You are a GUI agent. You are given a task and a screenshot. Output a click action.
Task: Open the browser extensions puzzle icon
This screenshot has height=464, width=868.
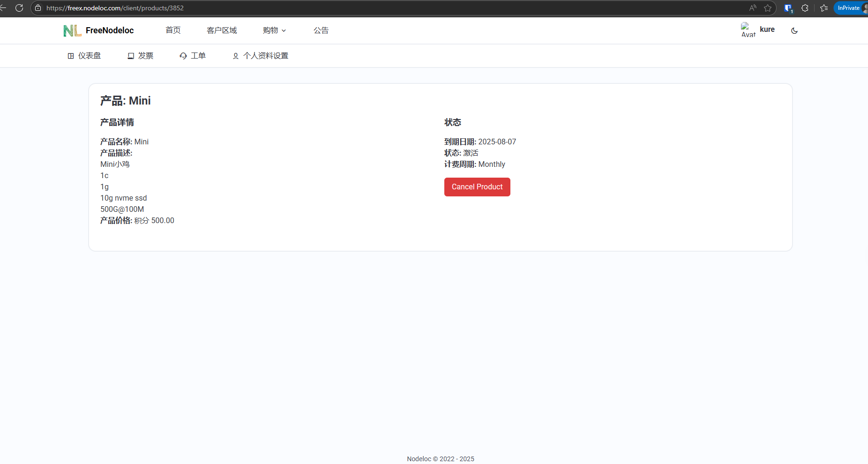805,8
